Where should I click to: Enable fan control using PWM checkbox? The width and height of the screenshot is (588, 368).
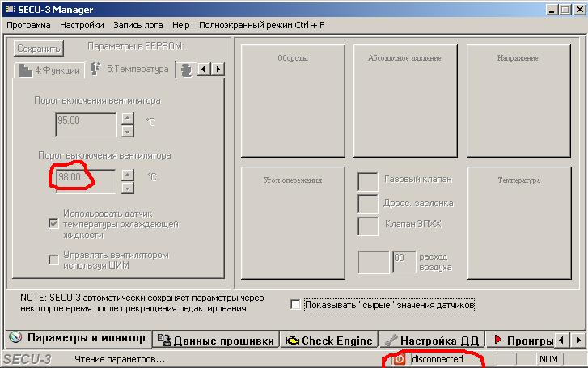click(x=54, y=260)
